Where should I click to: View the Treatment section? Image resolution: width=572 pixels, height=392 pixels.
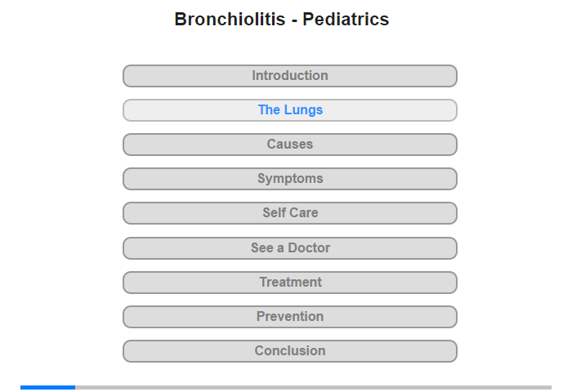(289, 283)
